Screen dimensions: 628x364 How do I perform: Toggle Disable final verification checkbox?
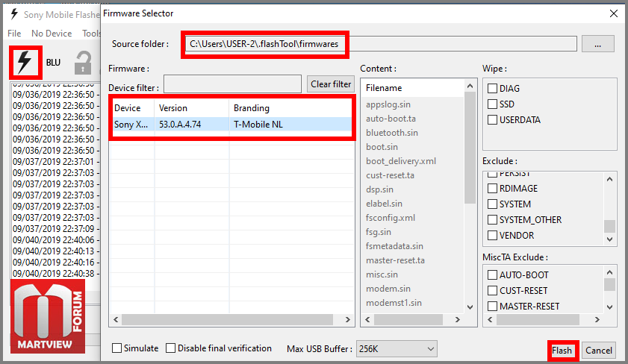170,348
